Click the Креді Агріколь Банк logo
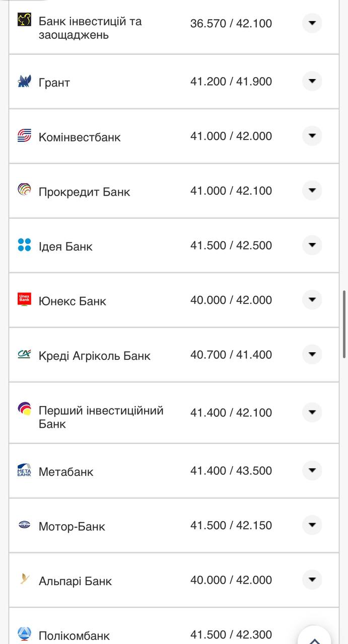This screenshot has width=348, height=644. tap(24, 354)
